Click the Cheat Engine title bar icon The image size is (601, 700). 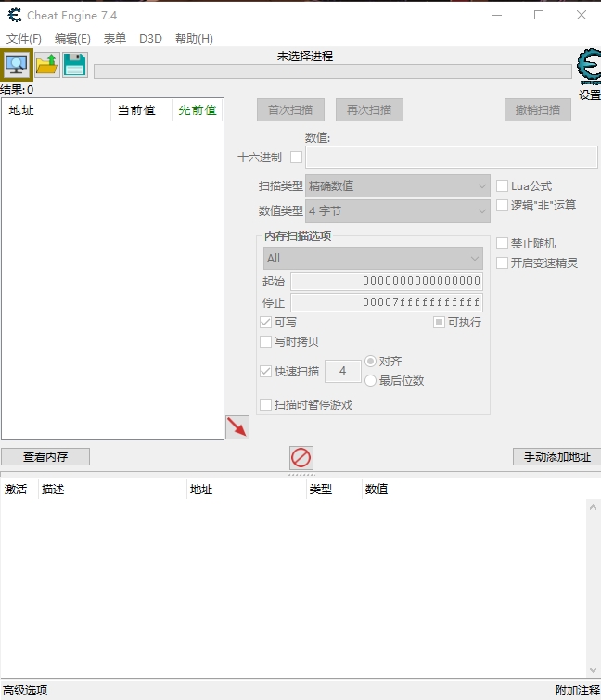pos(15,15)
